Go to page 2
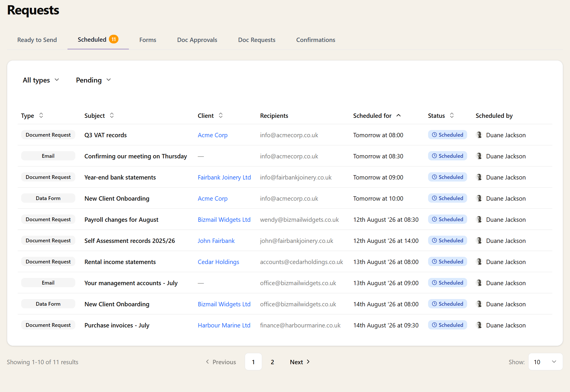 [x=273, y=362]
